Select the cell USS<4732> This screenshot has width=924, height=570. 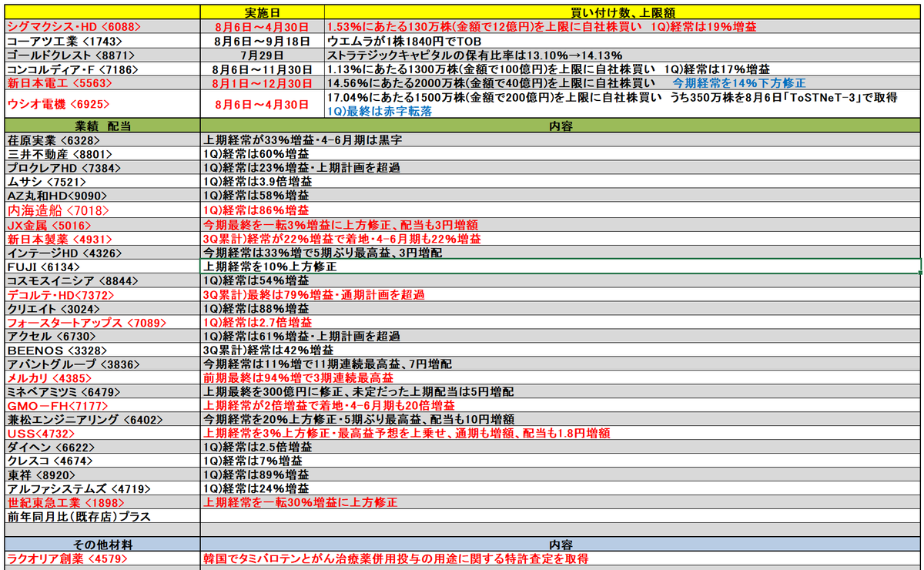click(x=102, y=433)
